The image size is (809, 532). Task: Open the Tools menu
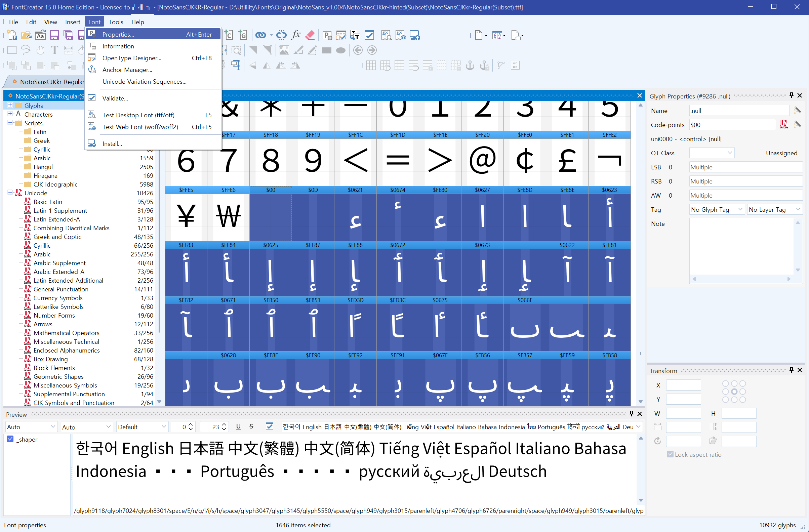[116, 22]
